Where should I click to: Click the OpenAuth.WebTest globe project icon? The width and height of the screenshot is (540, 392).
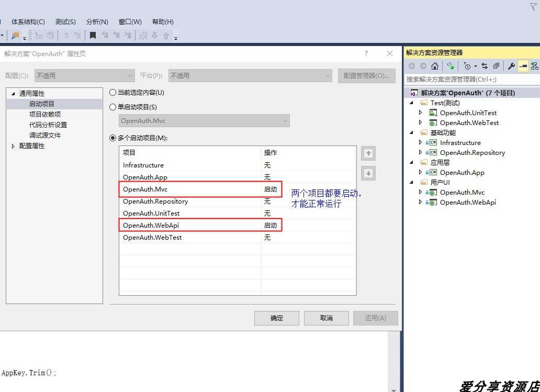(433, 122)
